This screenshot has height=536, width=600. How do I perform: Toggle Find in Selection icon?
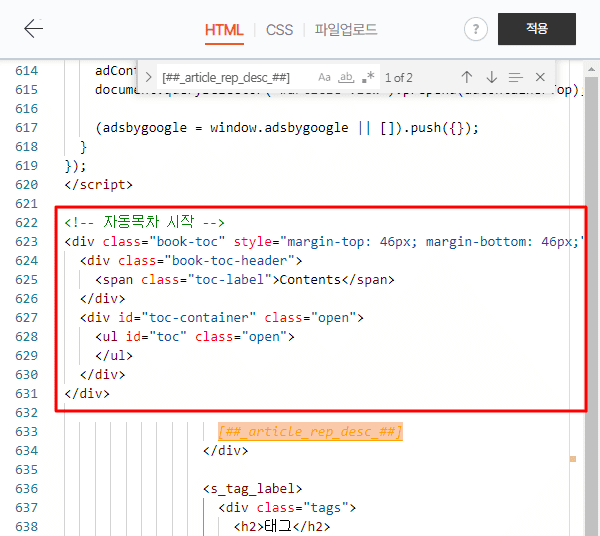(x=515, y=78)
